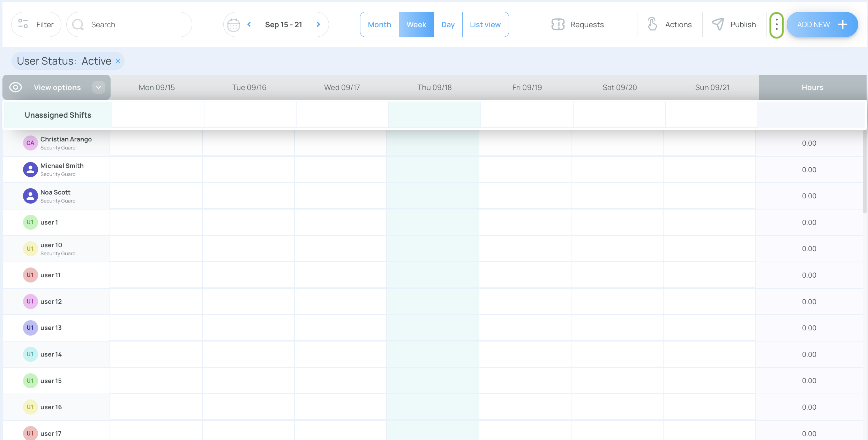Open the three-dot more options menu

point(776,24)
